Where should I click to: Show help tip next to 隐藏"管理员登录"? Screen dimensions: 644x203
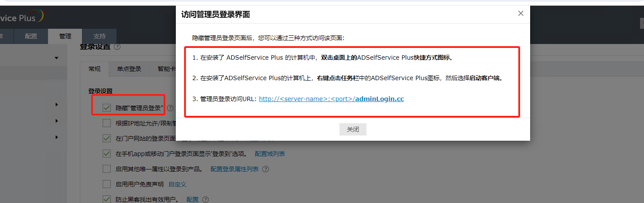click(x=170, y=108)
